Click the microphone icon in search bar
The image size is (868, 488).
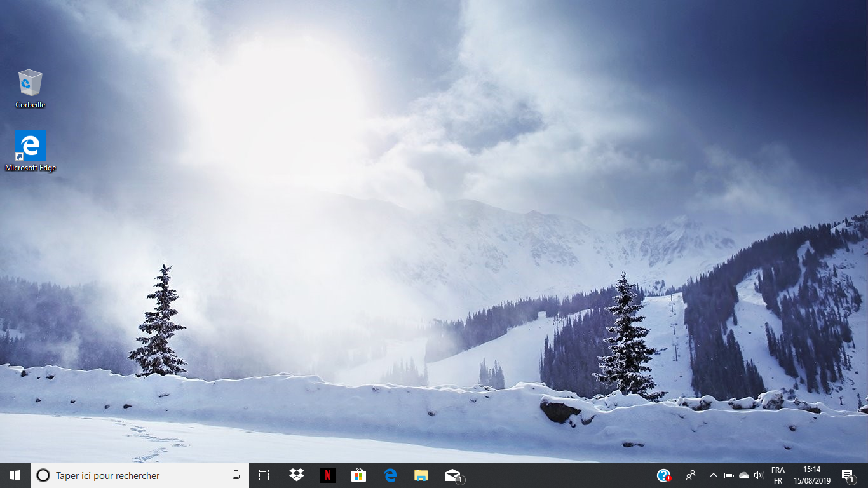236,475
